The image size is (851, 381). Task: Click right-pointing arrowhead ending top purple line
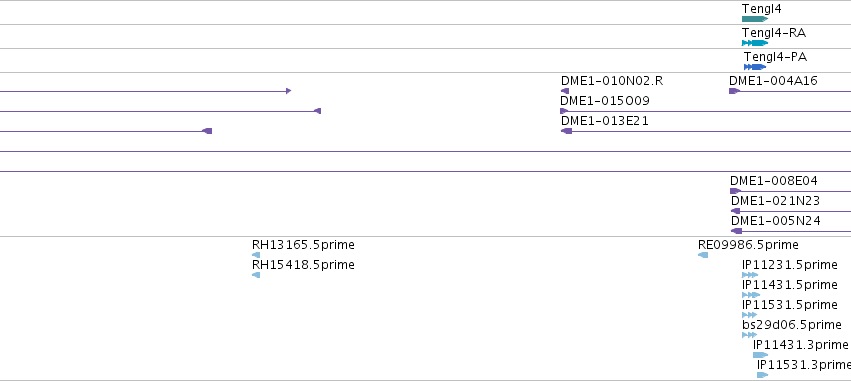[289, 91]
